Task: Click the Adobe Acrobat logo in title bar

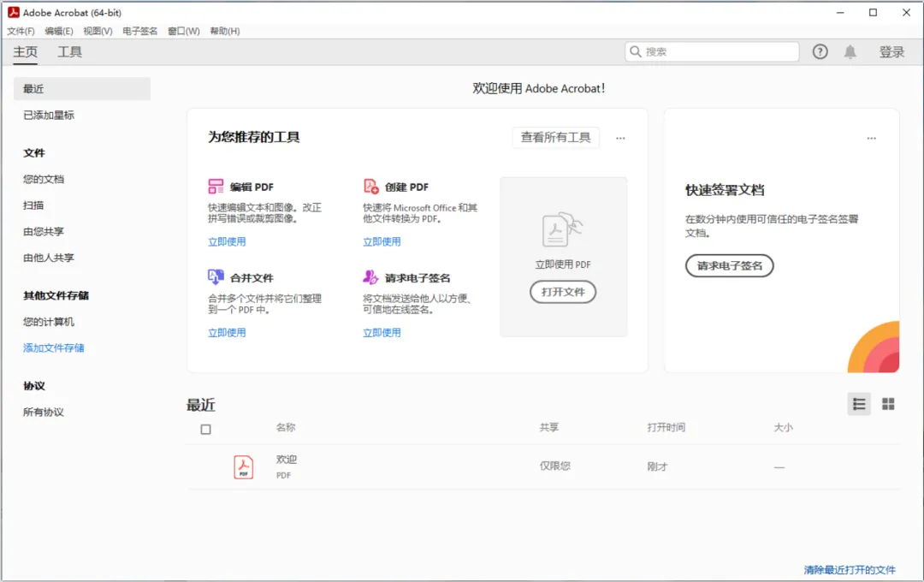Action: (13, 12)
